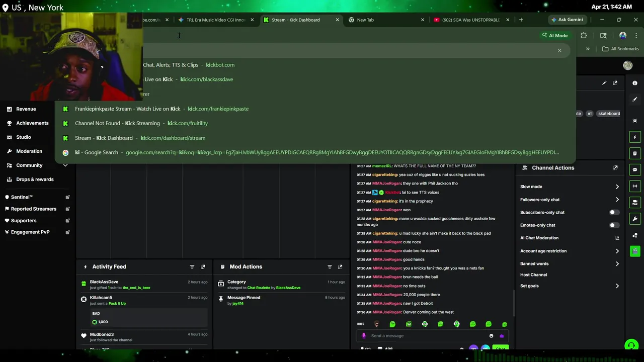The image size is (644, 362).
Task: Open Studio in the left sidebar
Action: (24, 137)
